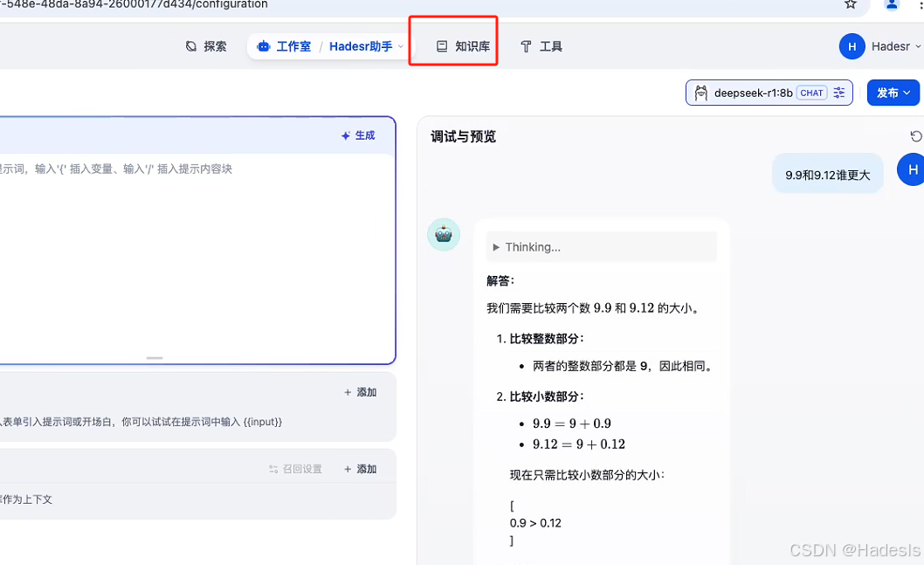Open 召回设置 retrieval settings
The width and height of the screenshot is (924, 565).
[295, 469]
